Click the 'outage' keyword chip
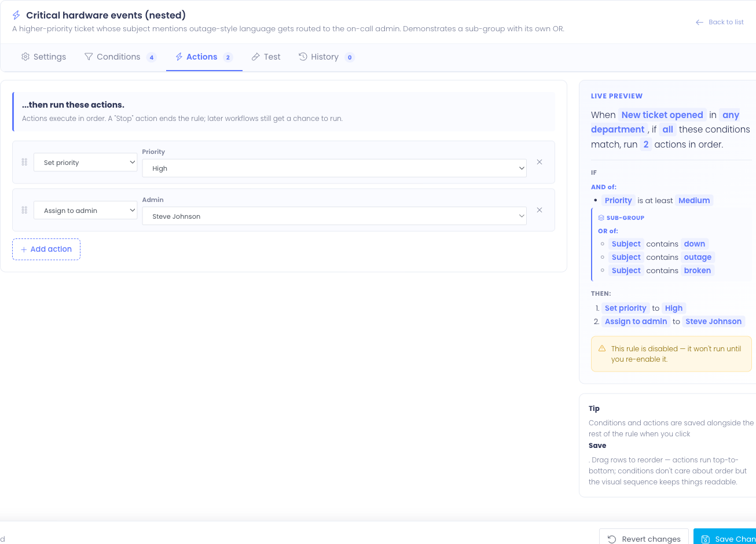This screenshot has height=544, width=756. pos(698,257)
